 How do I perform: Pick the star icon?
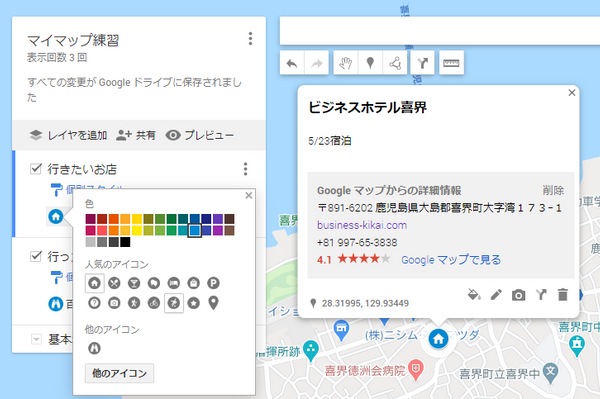194,303
